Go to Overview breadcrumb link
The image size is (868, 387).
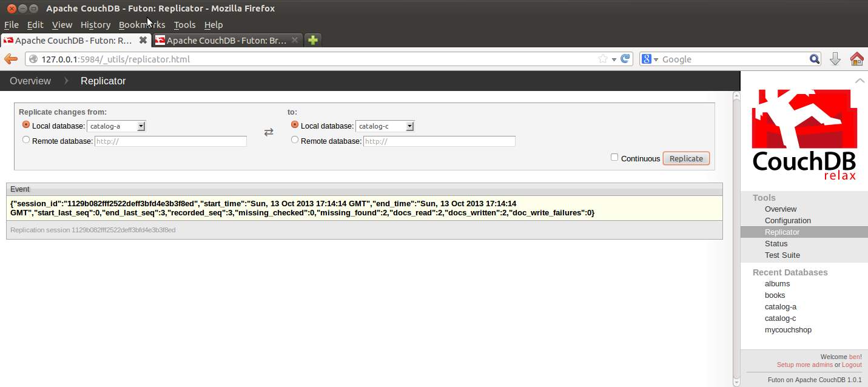pyautogui.click(x=30, y=81)
